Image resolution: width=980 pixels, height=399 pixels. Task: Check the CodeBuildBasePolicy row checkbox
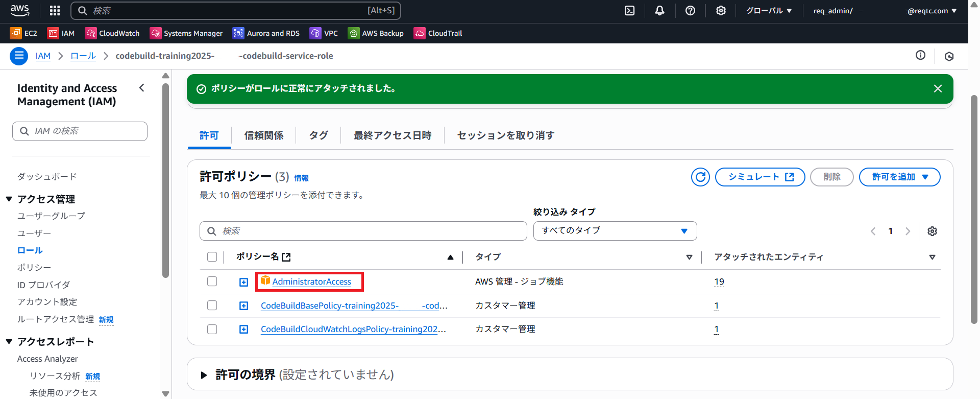[x=212, y=306]
